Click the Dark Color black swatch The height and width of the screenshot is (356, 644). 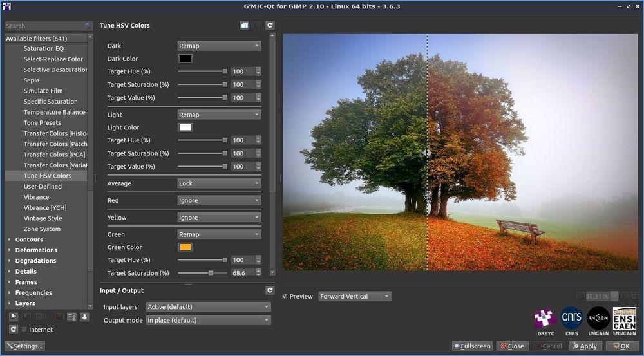tap(185, 59)
